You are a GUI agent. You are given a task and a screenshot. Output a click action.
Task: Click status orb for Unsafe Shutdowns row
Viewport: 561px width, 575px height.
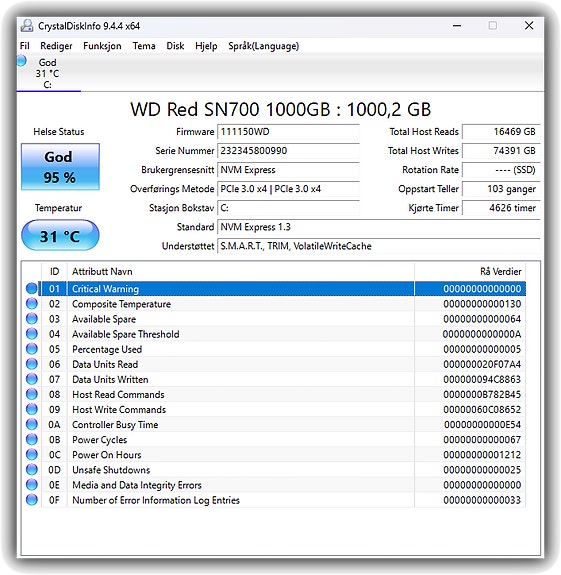click(32, 469)
